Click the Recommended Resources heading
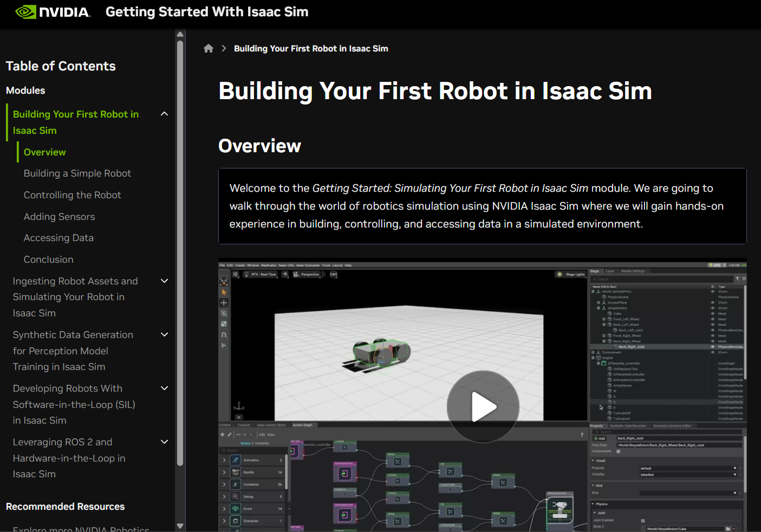Screen dimensions: 761x532 coord(66,507)
